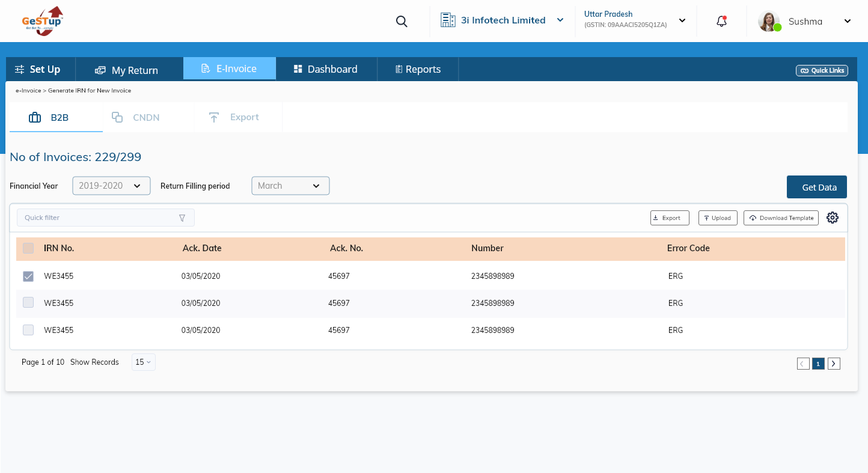Go to previous page arrow
The width and height of the screenshot is (868, 473).
[x=803, y=364]
